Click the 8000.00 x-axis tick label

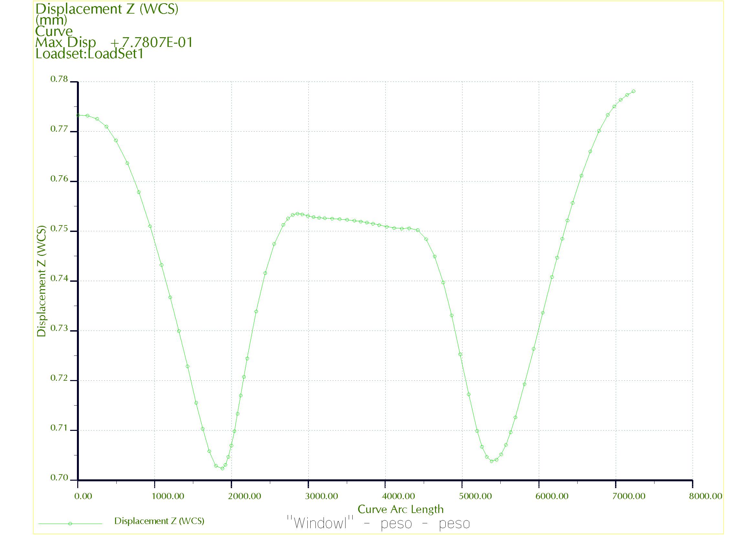click(706, 497)
